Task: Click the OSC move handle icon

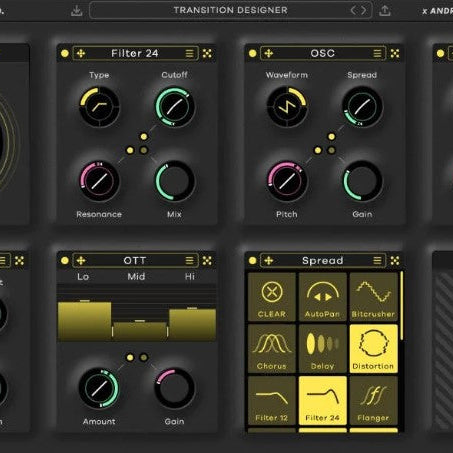Action: [269, 53]
